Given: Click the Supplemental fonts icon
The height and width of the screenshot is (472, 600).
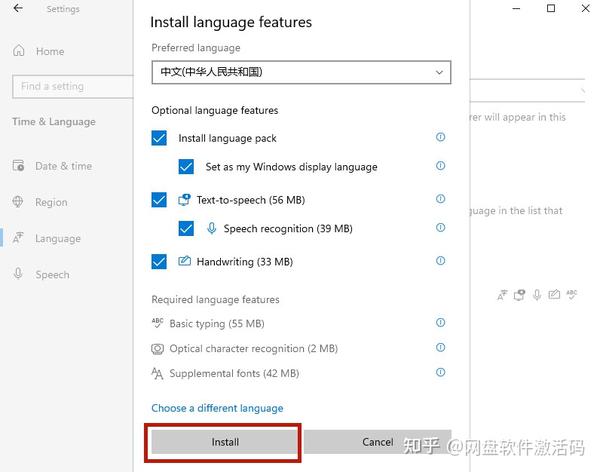Looking at the screenshot, I should click(157, 373).
